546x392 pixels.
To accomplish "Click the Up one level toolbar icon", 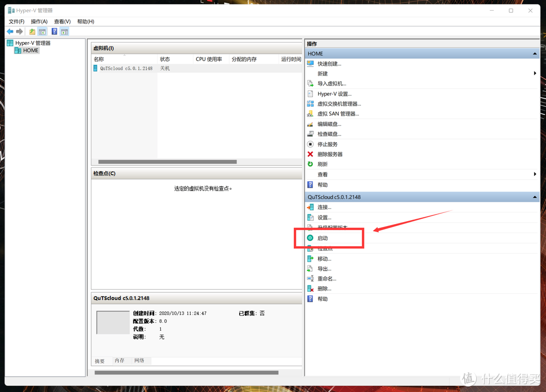I will pyautogui.click(x=32, y=32).
